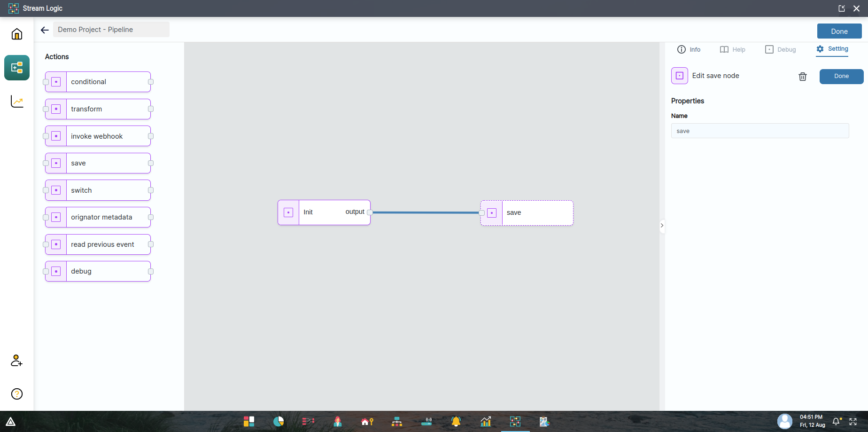Open the Info tab
The image size is (868, 432).
pyautogui.click(x=689, y=49)
